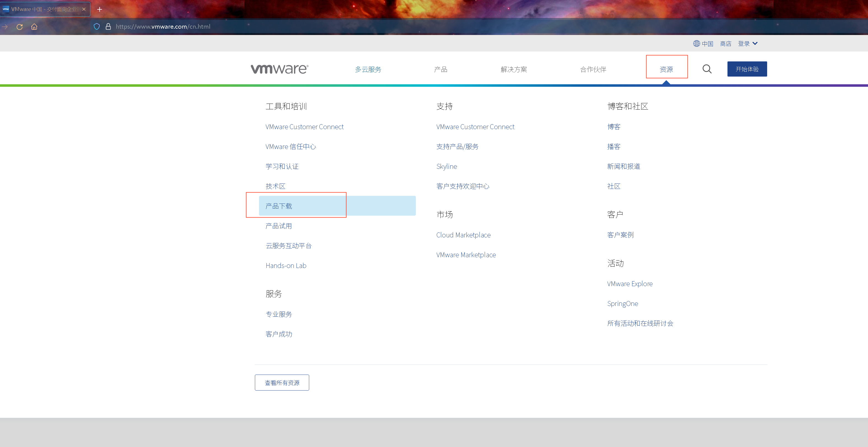Open a new browser tab
868x447 pixels.
click(99, 9)
